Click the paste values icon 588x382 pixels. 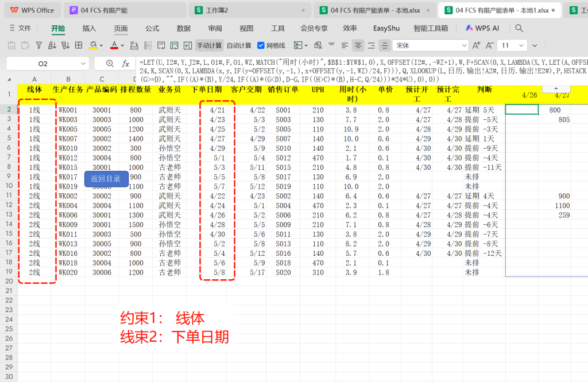pyautogui.click(x=11, y=46)
